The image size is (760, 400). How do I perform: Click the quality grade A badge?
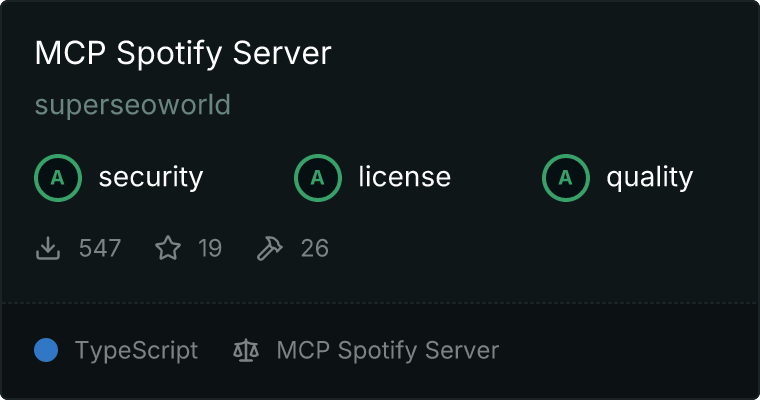[x=566, y=178]
